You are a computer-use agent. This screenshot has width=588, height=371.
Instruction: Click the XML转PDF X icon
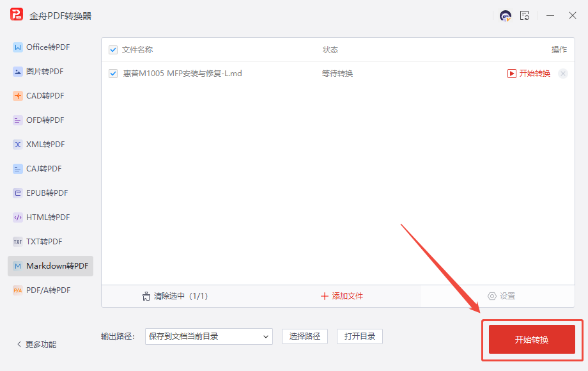pos(18,145)
